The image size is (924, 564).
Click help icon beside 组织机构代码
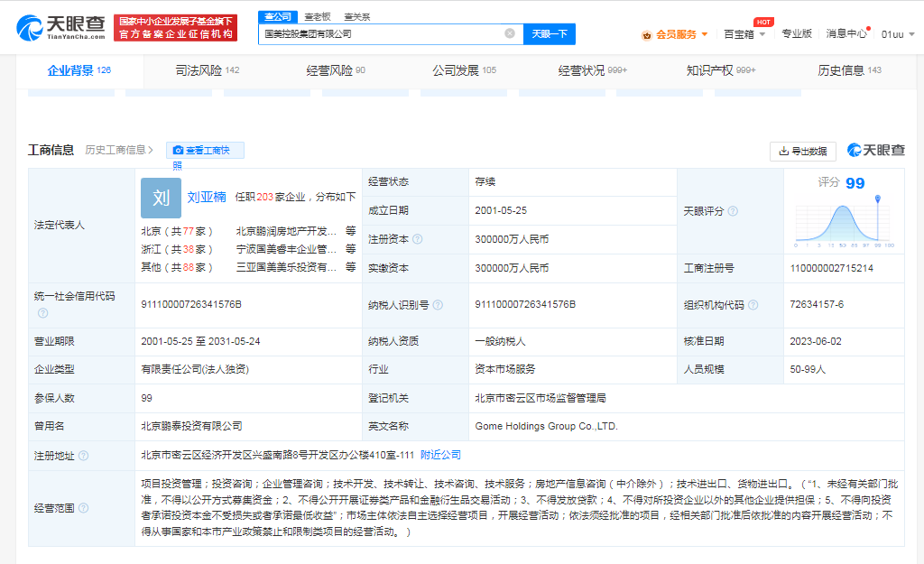[x=753, y=305]
